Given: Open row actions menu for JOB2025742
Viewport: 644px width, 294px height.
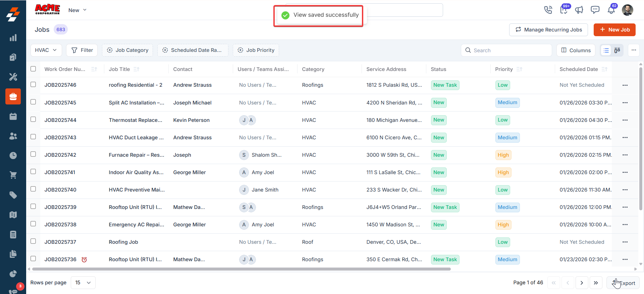Looking at the screenshot, I should coord(625,155).
